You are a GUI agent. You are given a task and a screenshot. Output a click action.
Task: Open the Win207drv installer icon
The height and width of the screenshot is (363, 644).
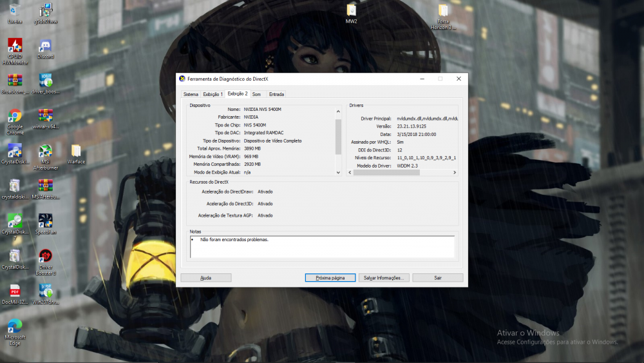coord(46,293)
